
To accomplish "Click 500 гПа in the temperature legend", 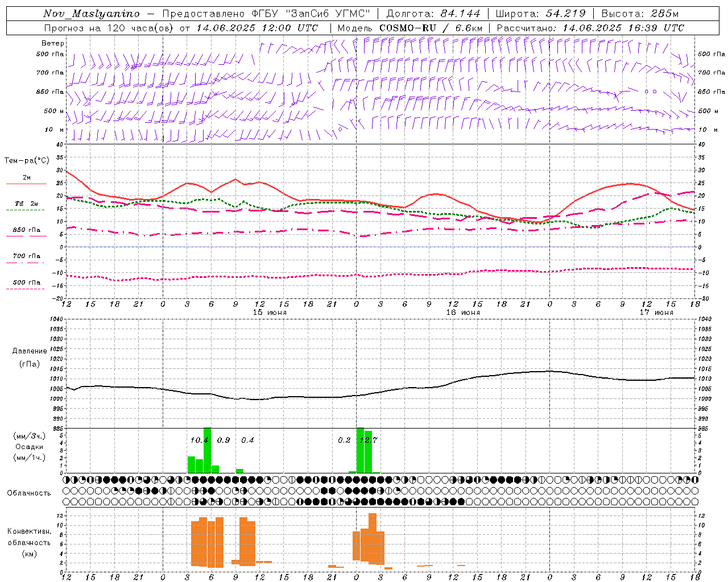I will (27, 282).
